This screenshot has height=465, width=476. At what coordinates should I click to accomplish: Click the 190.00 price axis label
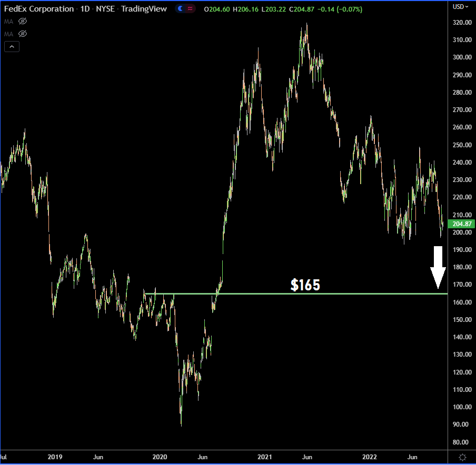[462, 250]
